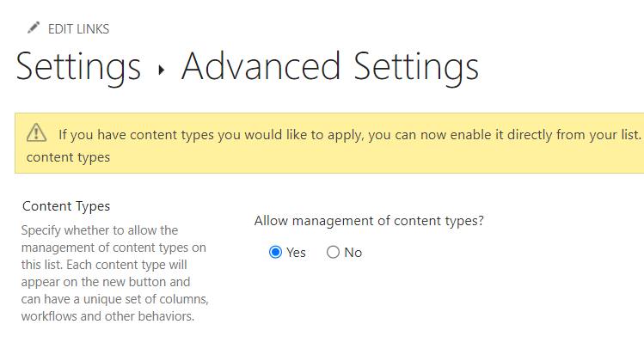Click the yellow warning triangle icon

(37, 133)
